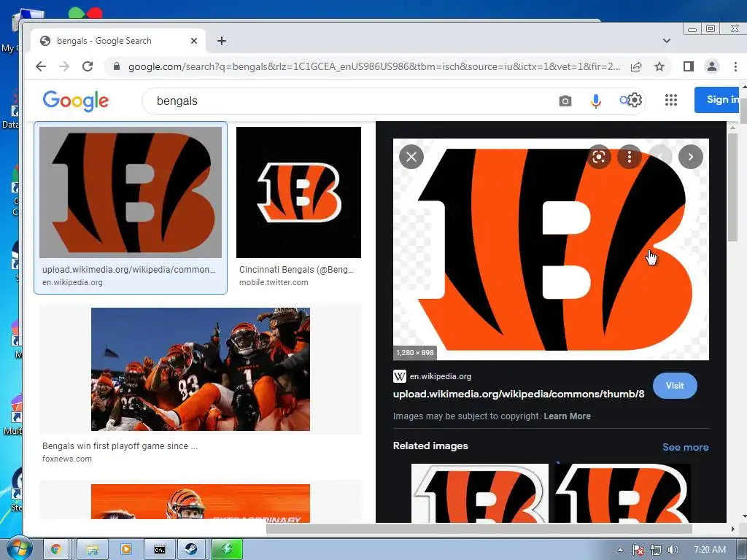Open the second related Bengals logo image
This screenshot has width=747, height=560.
622,493
